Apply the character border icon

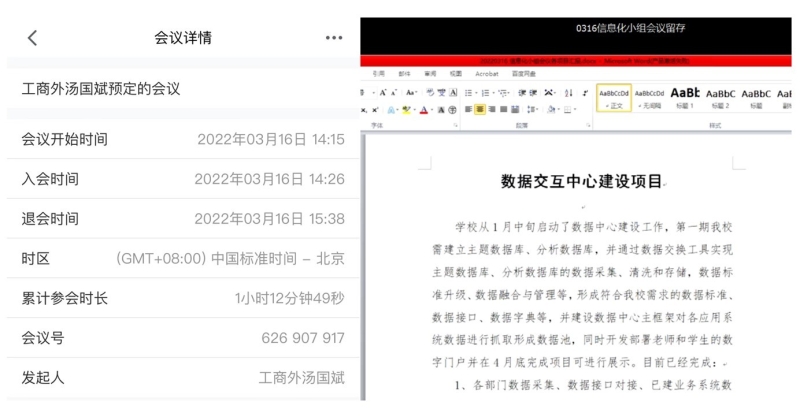454,93
